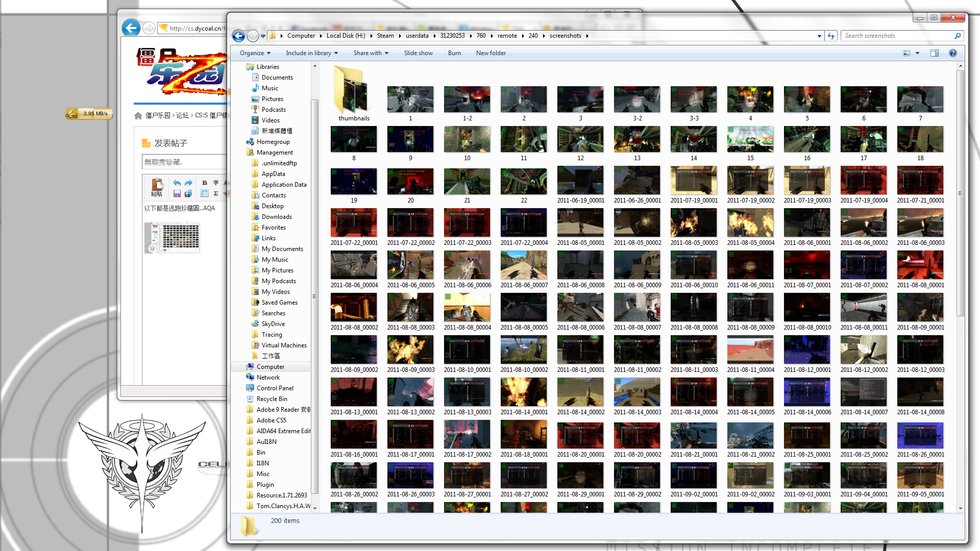Click the file list vertical scrollbar
Screen dimensions: 980x551
(960, 194)
